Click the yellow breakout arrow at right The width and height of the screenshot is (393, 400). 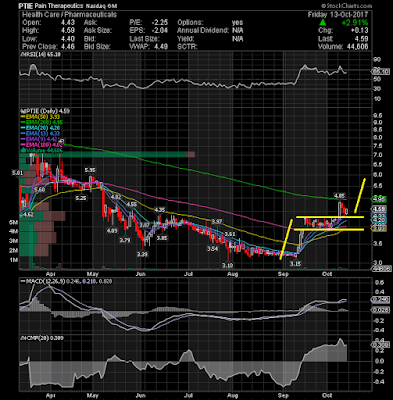point(360,196)
